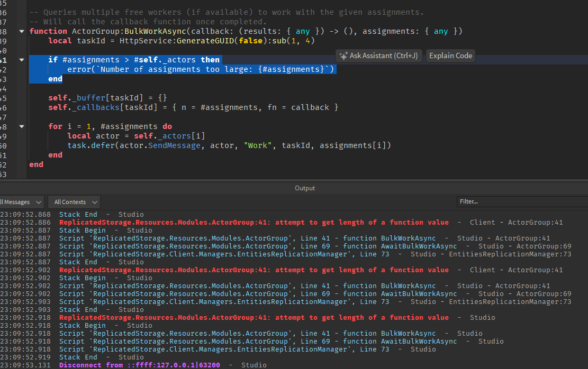Open the All Messages filter dropdown
The width and height of the screenshot is (588, 369).
tap(21, 202)
